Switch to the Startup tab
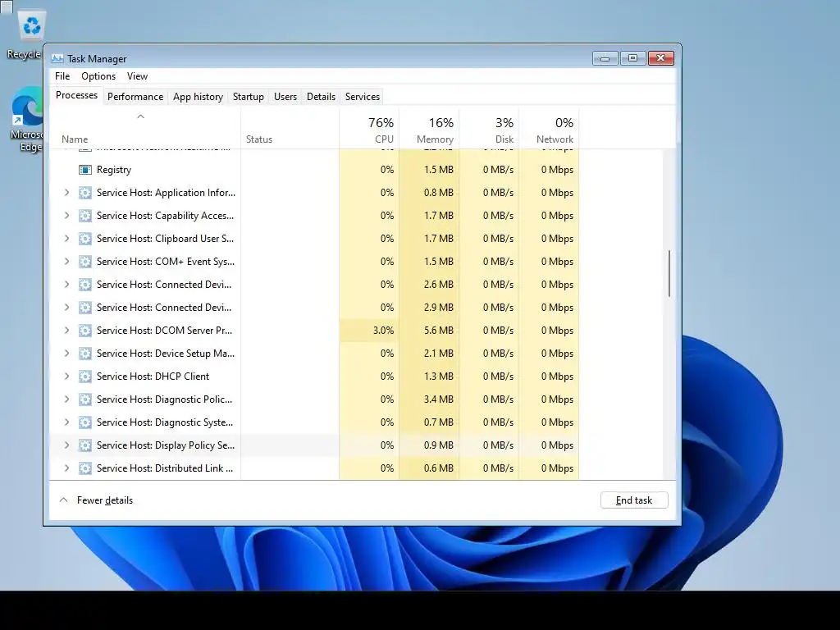 tap(248, 97)
